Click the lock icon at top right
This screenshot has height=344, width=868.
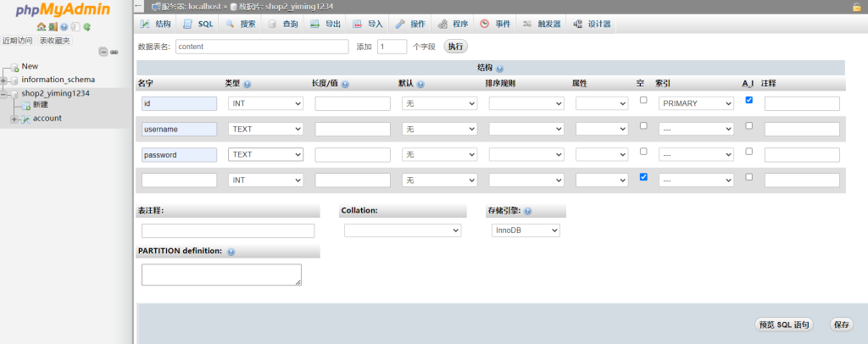(857, 7)
